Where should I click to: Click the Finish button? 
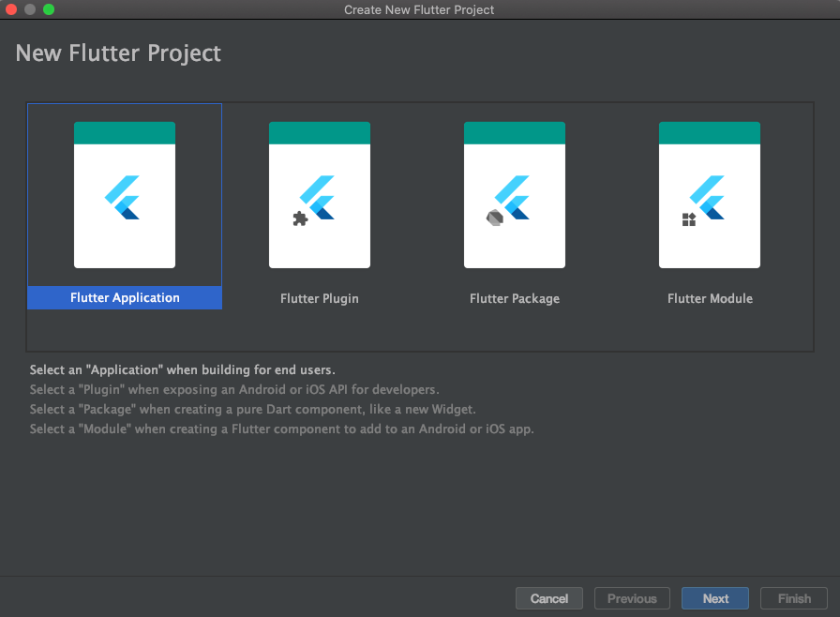794,598
